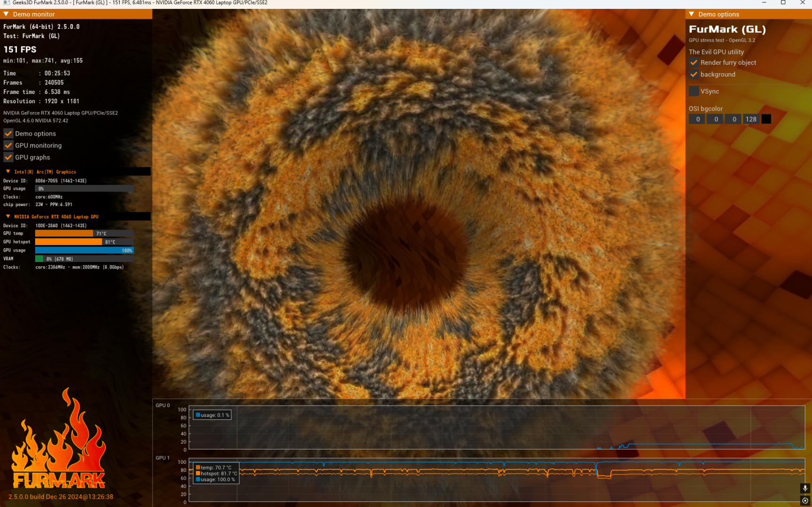Click the Demo options panel header title
Viewport: 812px width, 507px height.
point(719,14)
